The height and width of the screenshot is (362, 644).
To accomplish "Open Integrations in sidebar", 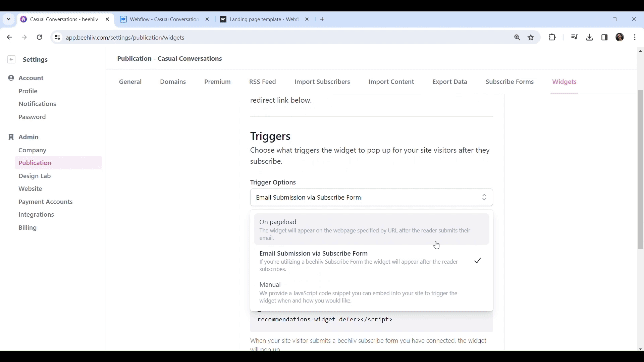I will point(36,214).
